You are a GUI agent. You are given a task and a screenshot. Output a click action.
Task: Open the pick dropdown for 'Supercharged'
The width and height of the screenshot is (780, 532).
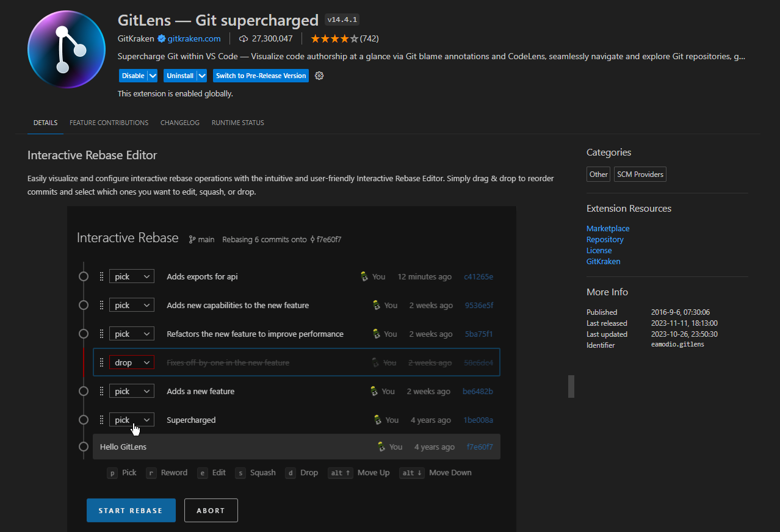pos(132,420)
